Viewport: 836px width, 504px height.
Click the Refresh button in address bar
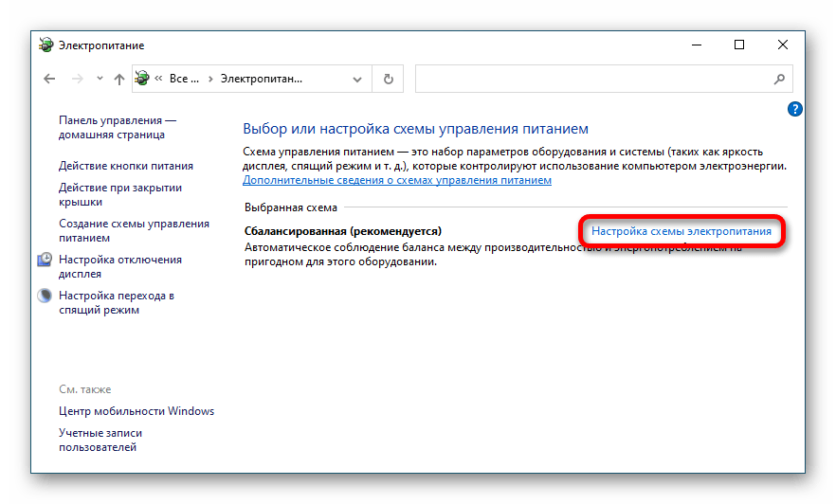tap(388, 80)
